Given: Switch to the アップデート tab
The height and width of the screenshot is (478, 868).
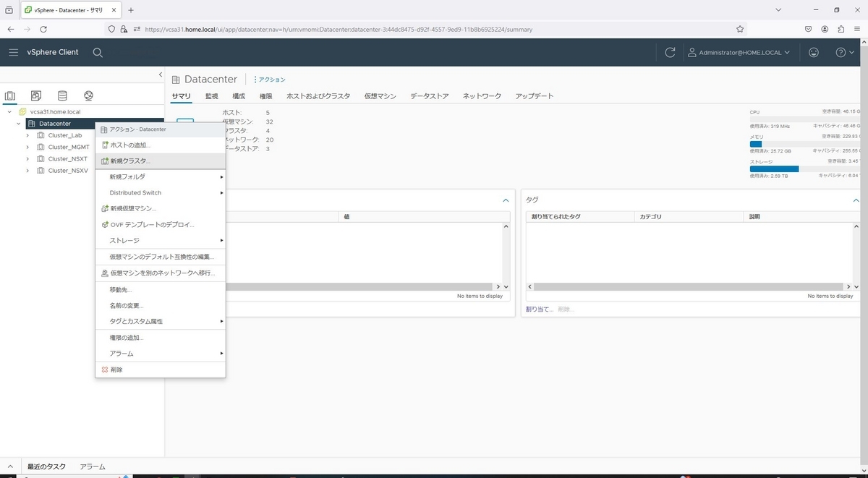Looking at the screenshot, I should click(535, 96).
